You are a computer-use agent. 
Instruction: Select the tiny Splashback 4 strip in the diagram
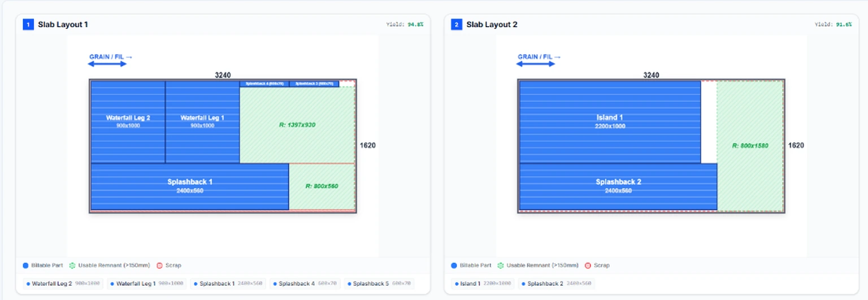coord(264,84)
